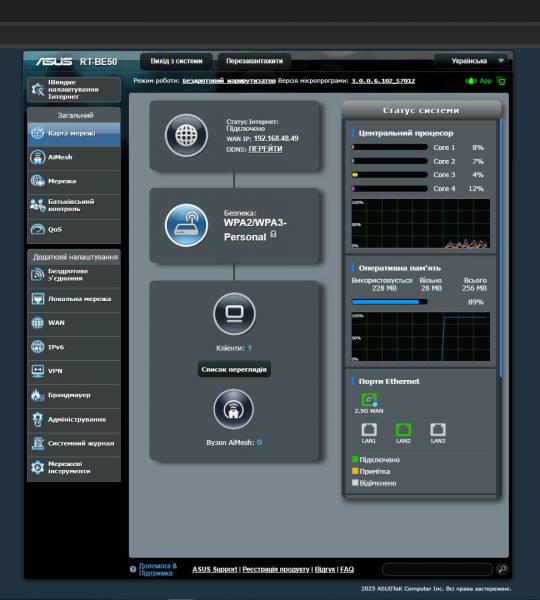Open the network map globe icon in the sidebar
The image size is (540, 600).
[38, 133]
